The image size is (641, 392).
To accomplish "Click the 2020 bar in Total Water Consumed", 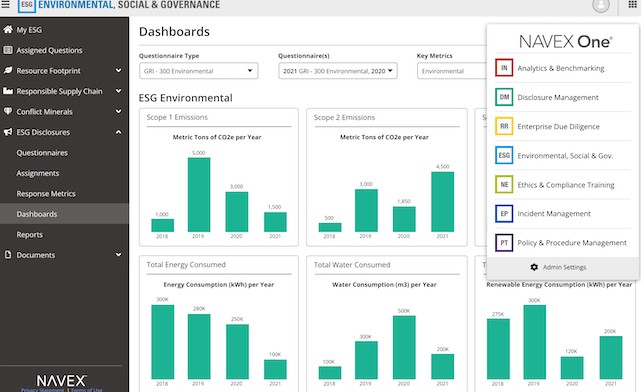I will pos(404,347).
